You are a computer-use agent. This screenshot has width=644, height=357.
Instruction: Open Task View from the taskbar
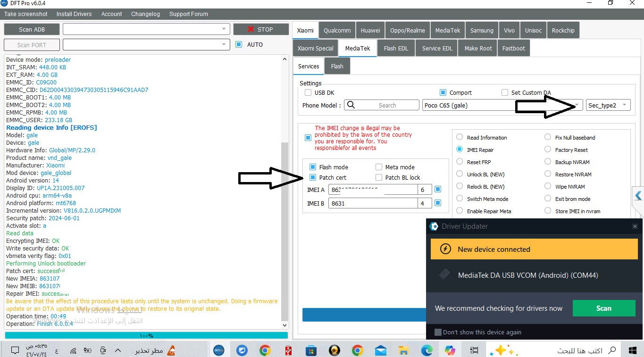(475, 350)
